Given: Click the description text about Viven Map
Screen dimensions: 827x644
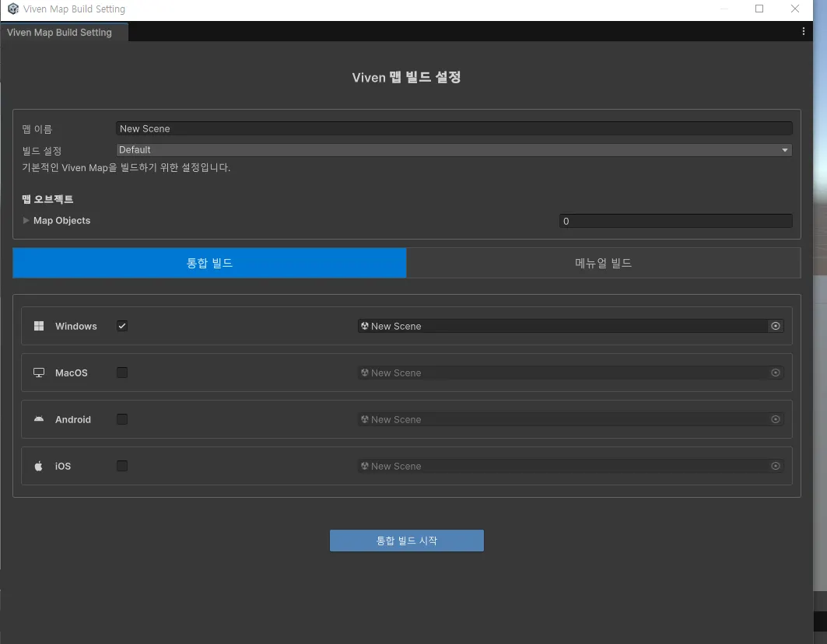Looking at the screenshot, I should click(x=126, y=168).
